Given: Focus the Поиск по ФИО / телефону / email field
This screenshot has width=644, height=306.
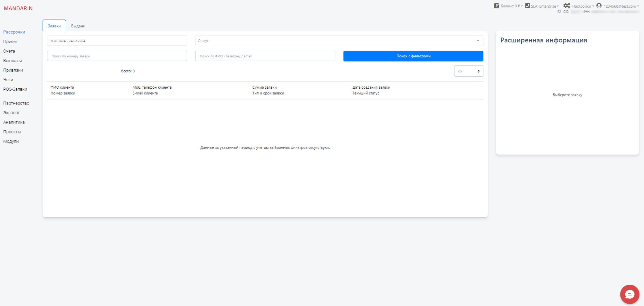Looking at the screenshot, I should pyautogui.click(x=265, y=56).
